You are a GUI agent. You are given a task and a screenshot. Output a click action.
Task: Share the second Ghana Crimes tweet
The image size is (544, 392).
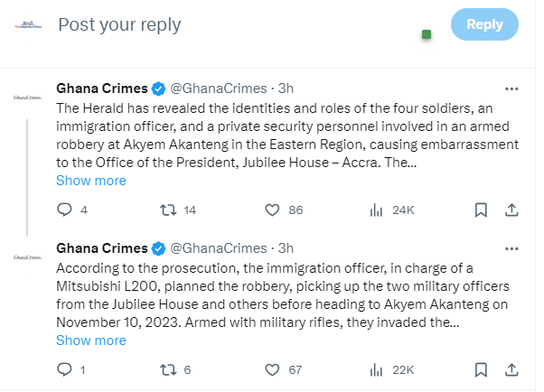(511, 369)
